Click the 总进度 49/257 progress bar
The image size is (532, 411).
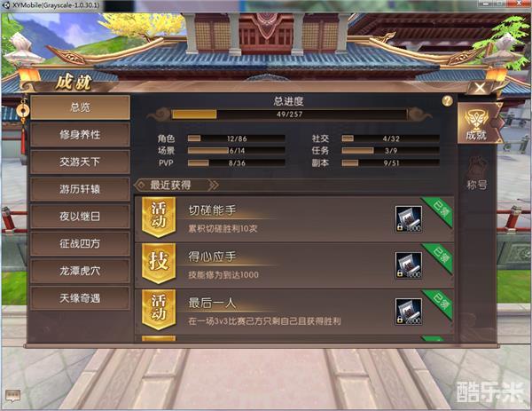tap(289, 115)
